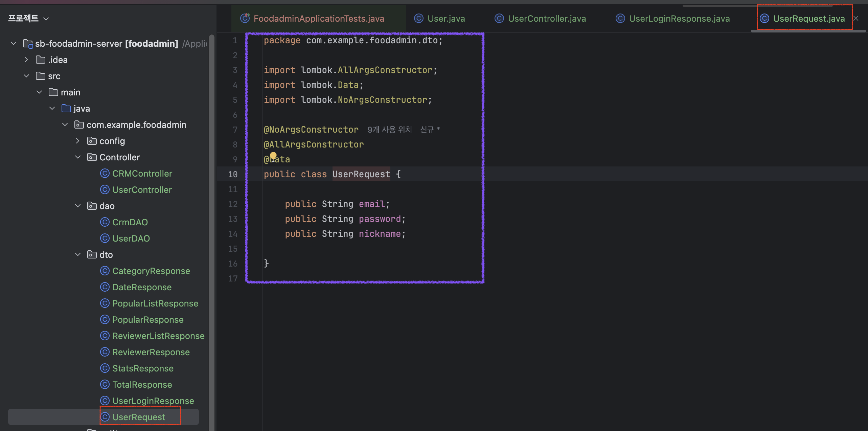Click the intention lightbulb on line 9
The image size is (868, 431).
[273, 156]
